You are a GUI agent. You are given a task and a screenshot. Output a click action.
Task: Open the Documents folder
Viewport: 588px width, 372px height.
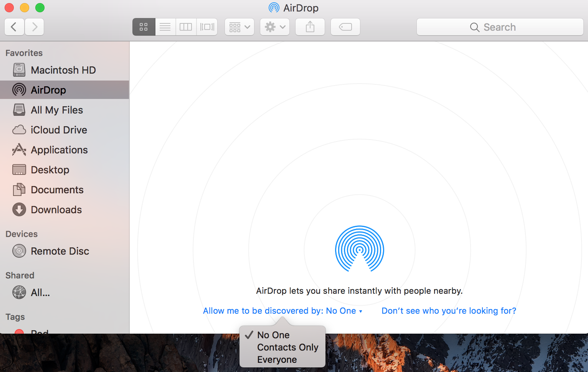click(x=64, y=190)
